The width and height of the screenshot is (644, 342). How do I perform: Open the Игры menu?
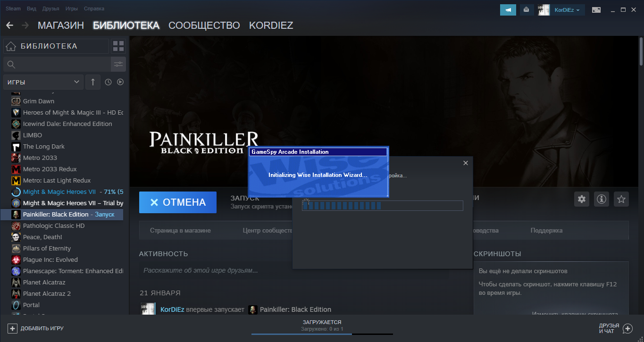(x=72, y=9)
